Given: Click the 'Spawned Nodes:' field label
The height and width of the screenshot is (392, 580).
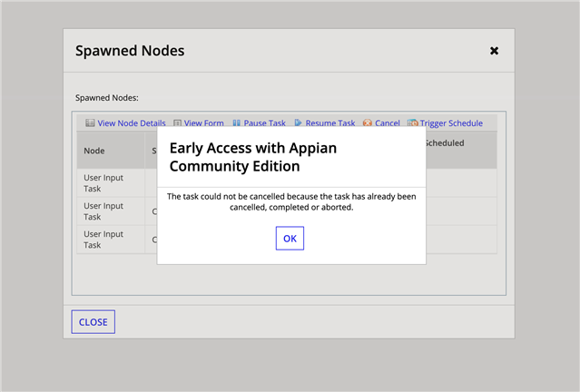Looking at the screenshot, I should (x=107, y=98).
